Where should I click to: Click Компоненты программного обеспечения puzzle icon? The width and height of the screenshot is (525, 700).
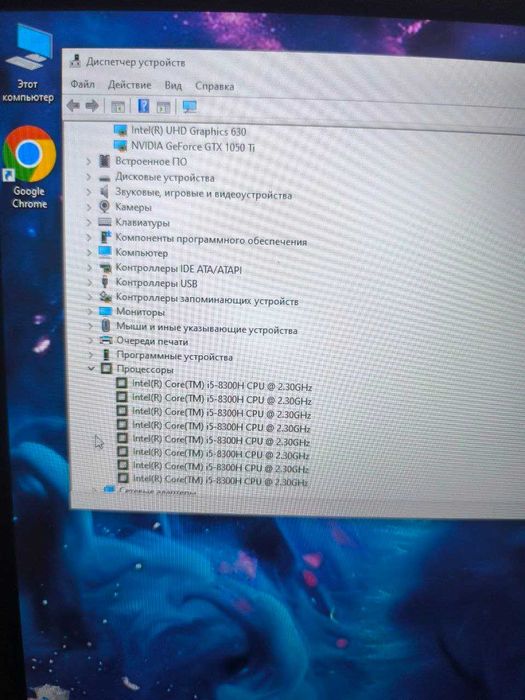(105, 237)
